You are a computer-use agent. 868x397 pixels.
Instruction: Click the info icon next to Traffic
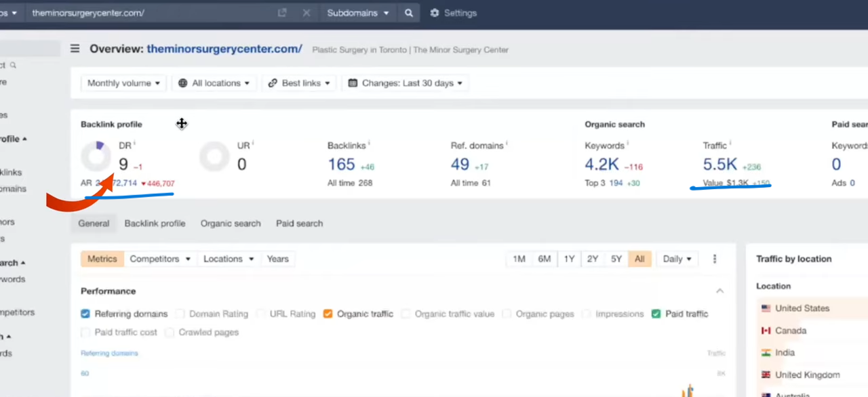point(730,144)
